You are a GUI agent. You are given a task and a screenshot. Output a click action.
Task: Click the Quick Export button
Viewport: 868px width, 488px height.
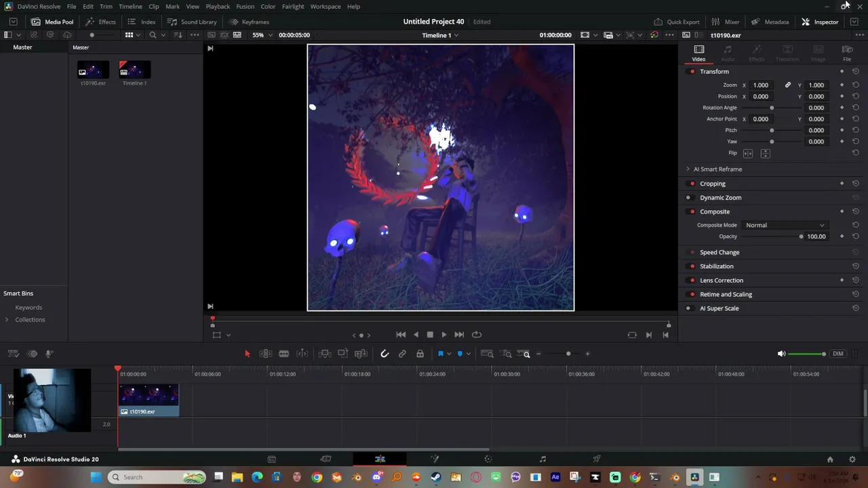pos(677,22)
